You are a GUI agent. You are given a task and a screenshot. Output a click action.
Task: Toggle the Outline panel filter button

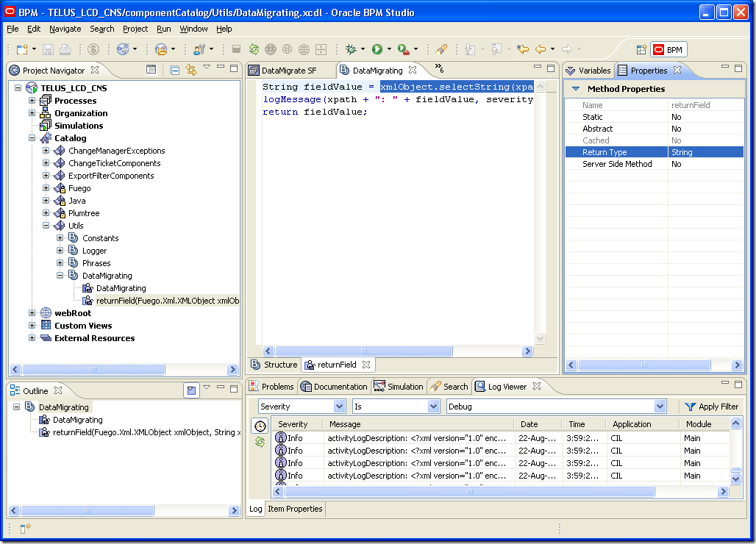[x=191, y=390]
